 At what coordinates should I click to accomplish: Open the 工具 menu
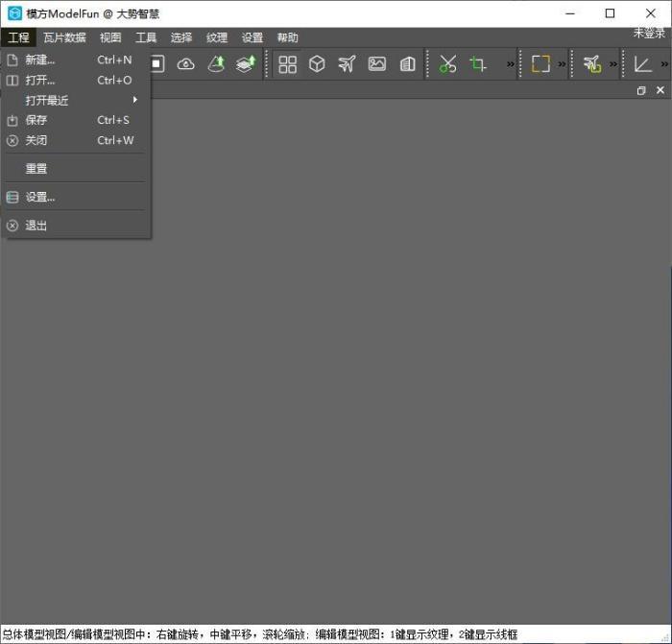146,37
